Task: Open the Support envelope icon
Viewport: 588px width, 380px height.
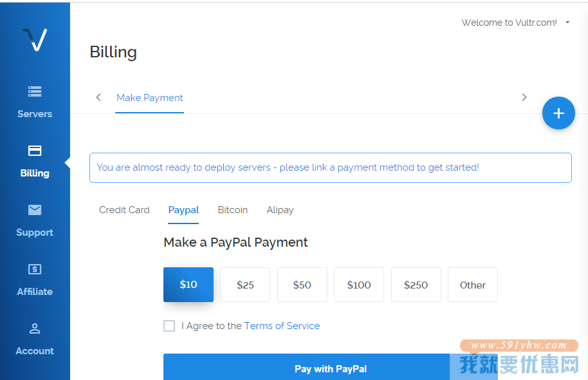Action: (35, 209)
